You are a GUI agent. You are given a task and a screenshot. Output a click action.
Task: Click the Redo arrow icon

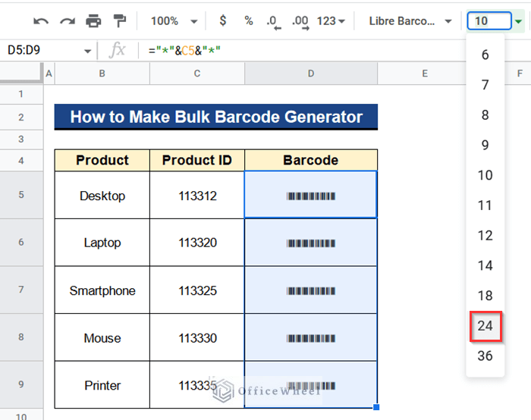[x=67, y=21]
